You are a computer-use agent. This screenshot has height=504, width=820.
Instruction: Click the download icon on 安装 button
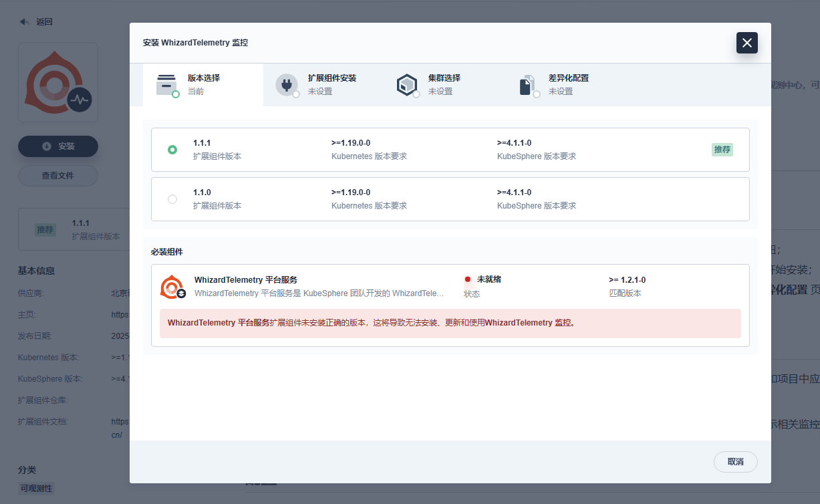pyautogui.click(x=47, y=146)
